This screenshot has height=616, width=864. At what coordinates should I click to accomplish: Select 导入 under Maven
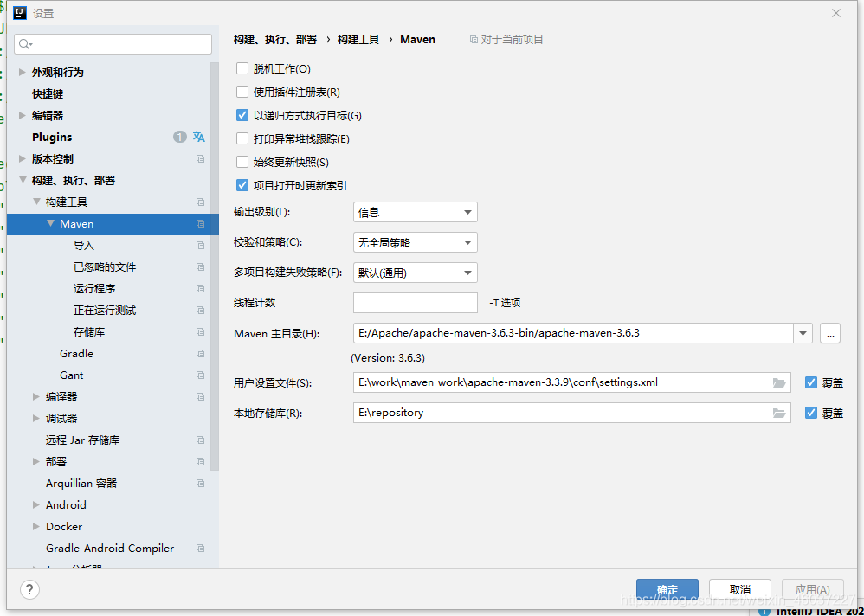(84, 246)
